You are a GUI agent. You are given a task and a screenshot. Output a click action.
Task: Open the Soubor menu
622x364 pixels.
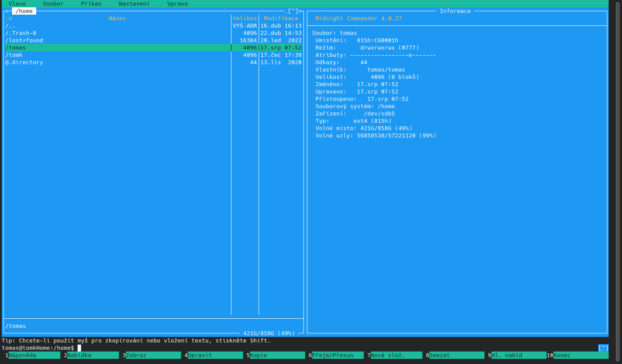[x=53, y=3]
